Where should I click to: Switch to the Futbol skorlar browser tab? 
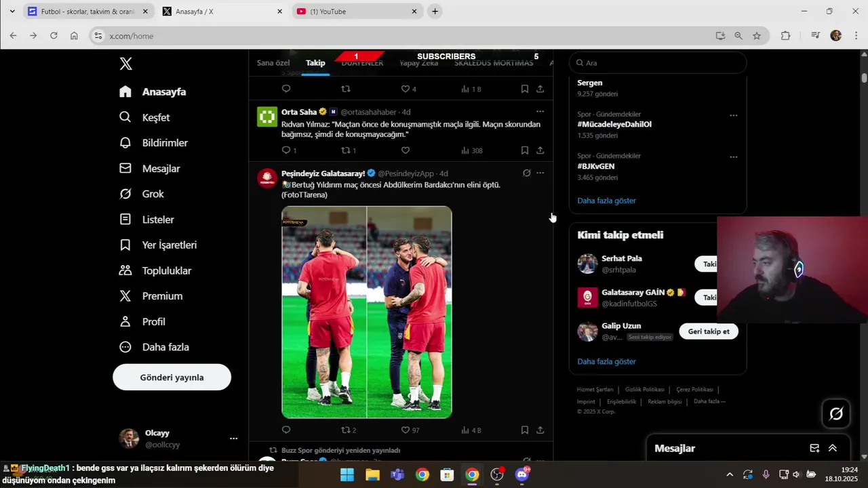[x=89, y=12]
